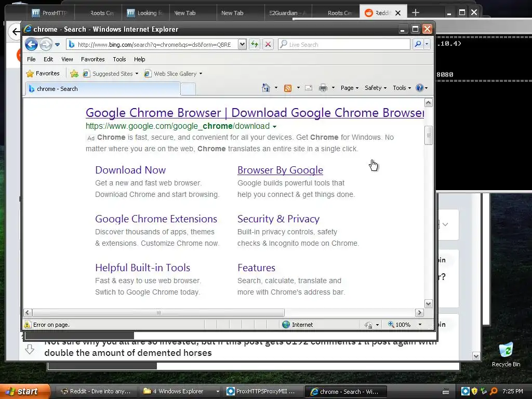Screen dimensions: 532x399
Task: Select the 'chrome - Search' IE tab
Action: (102, 89)
